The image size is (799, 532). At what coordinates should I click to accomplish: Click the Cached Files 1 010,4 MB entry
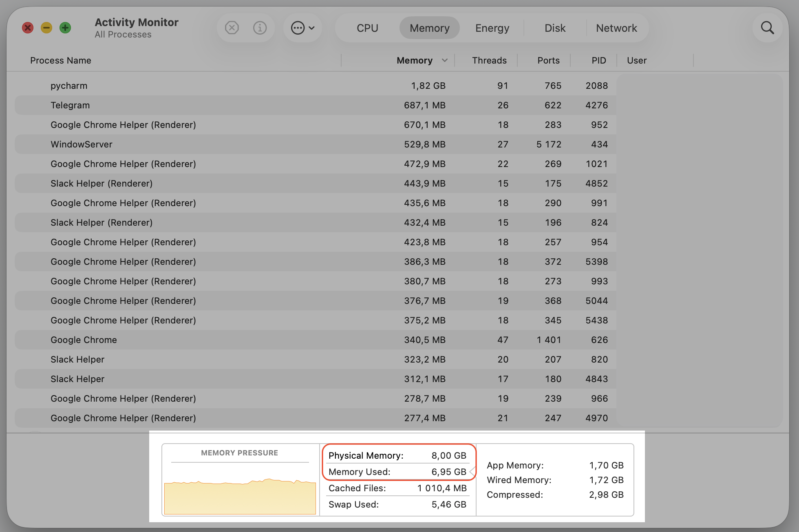(397, 488)
